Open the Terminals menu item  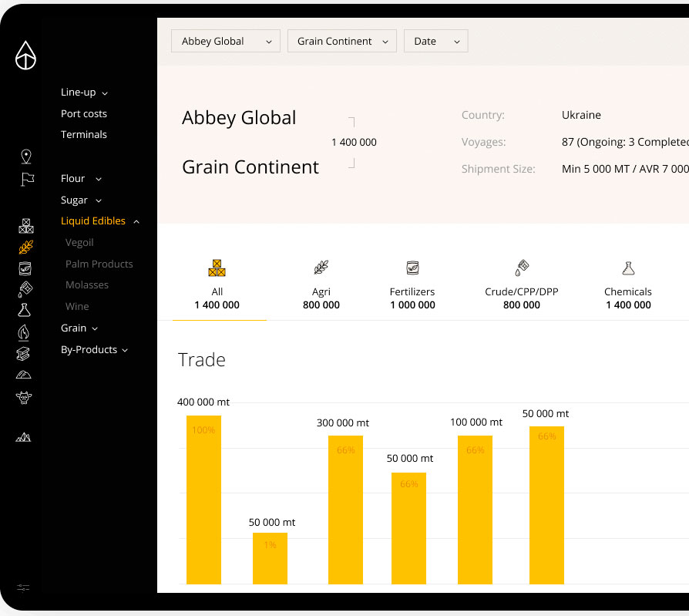pyautogui.click(x=84, y=135)
